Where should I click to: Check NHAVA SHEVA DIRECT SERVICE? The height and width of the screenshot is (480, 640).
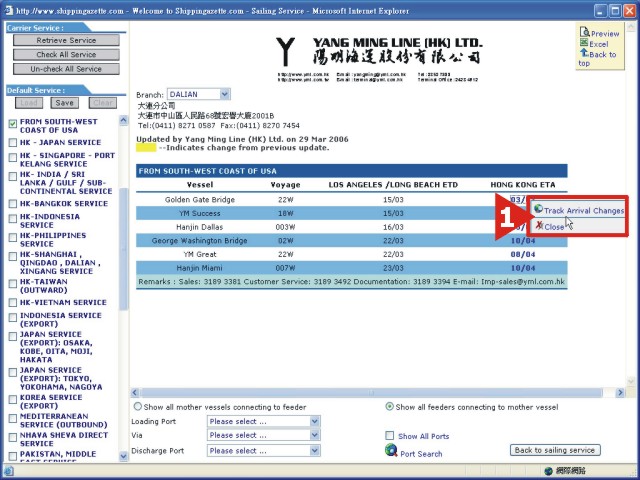point(13,437)
